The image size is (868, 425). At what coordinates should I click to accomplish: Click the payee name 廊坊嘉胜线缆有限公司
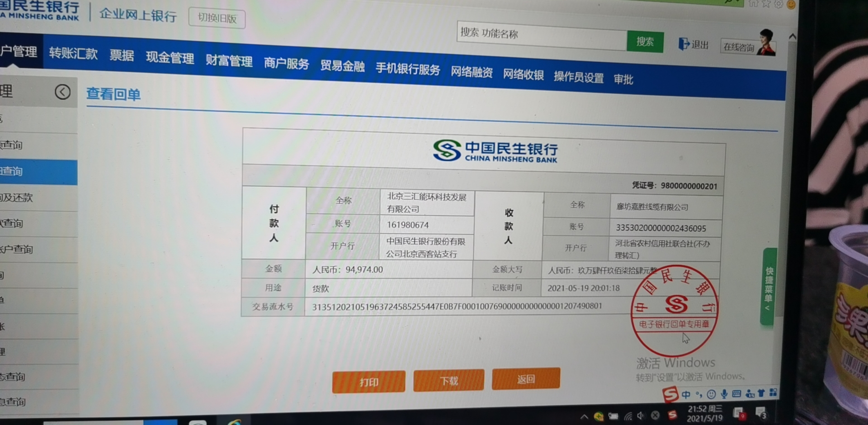point(652,207)
